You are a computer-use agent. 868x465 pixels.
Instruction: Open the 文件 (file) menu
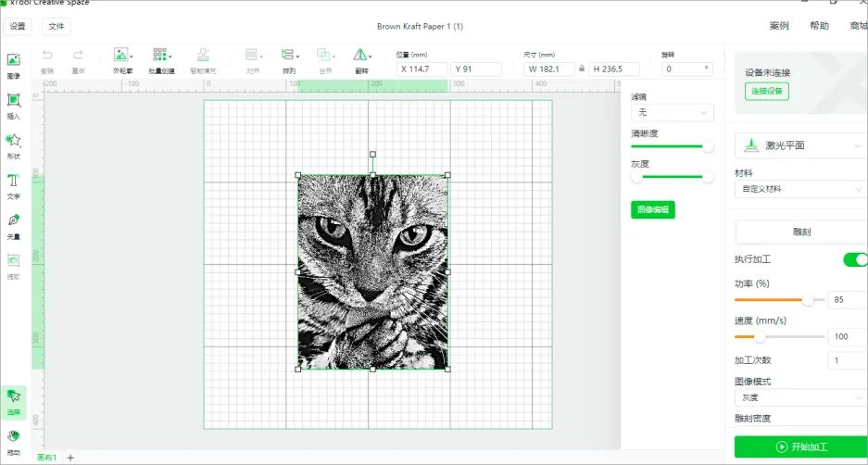point(57,26)
